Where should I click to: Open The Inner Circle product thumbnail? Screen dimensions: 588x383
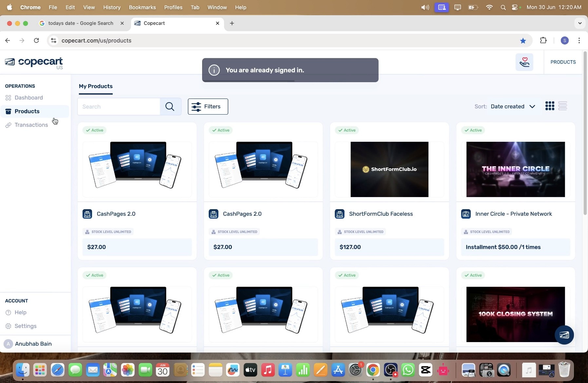[515, 170]
